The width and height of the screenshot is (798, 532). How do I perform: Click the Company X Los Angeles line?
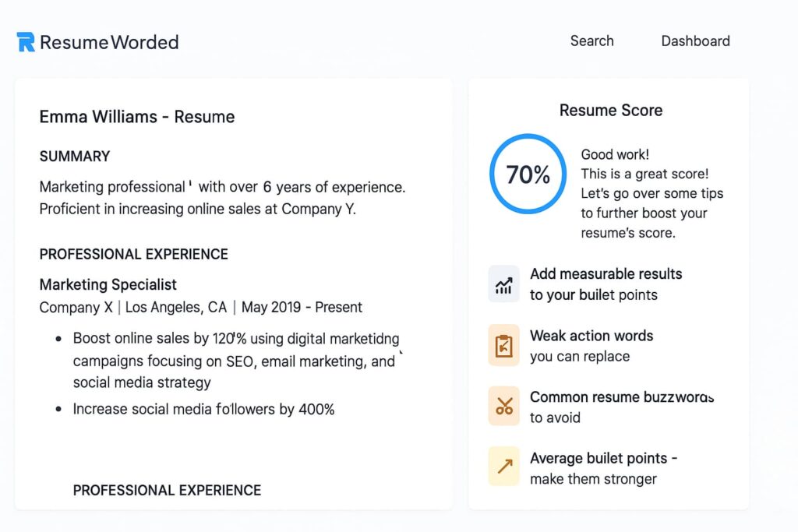click(x=200, y=308)
